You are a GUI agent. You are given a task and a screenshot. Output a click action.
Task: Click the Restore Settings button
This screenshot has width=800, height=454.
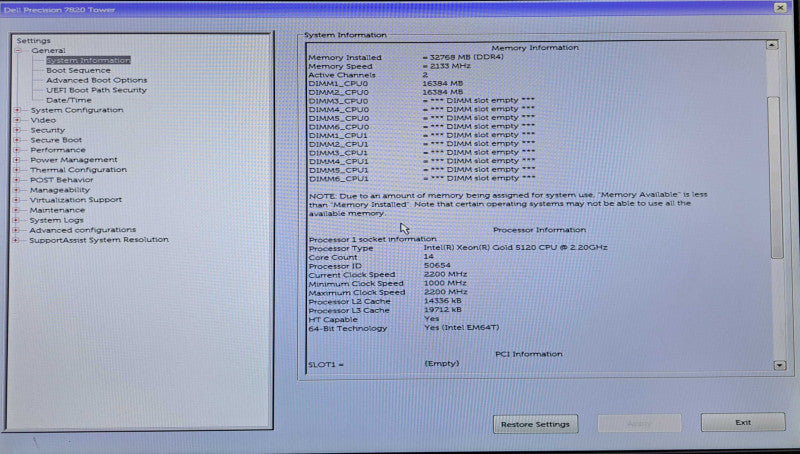535,424
